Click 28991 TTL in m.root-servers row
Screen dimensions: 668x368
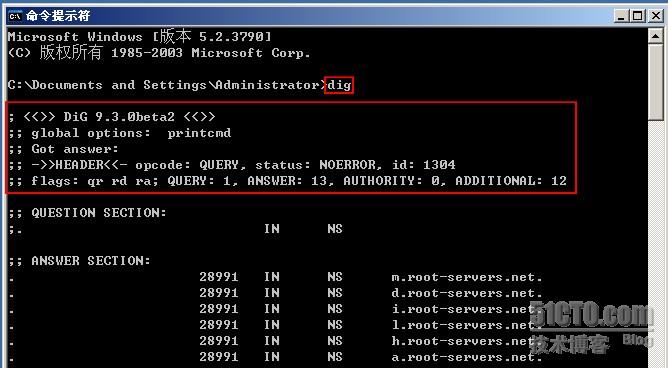[x=219, y=277]
